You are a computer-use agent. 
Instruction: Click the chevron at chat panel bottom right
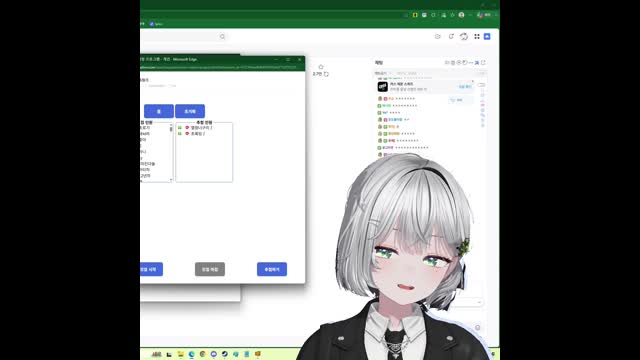click(x=479, y=302)
